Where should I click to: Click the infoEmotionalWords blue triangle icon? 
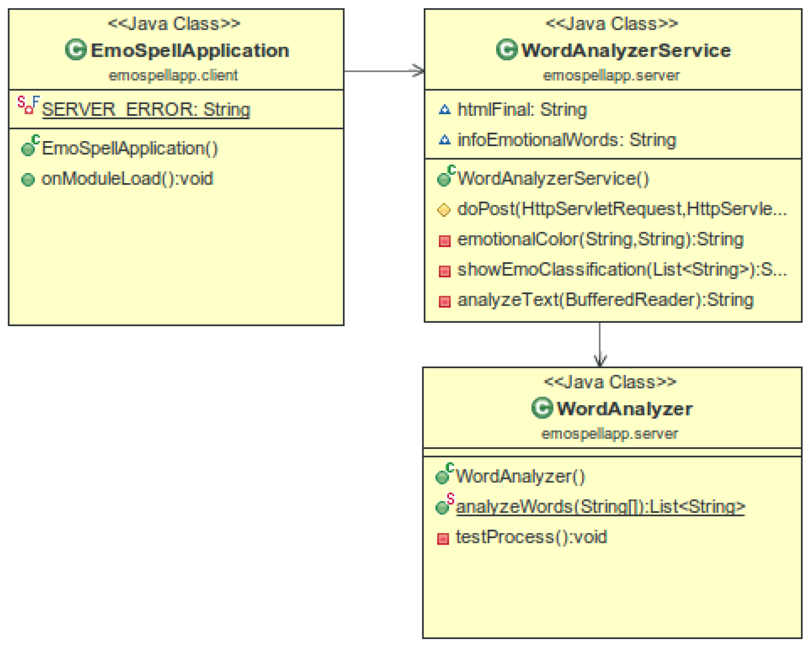(x=444, y=140)
